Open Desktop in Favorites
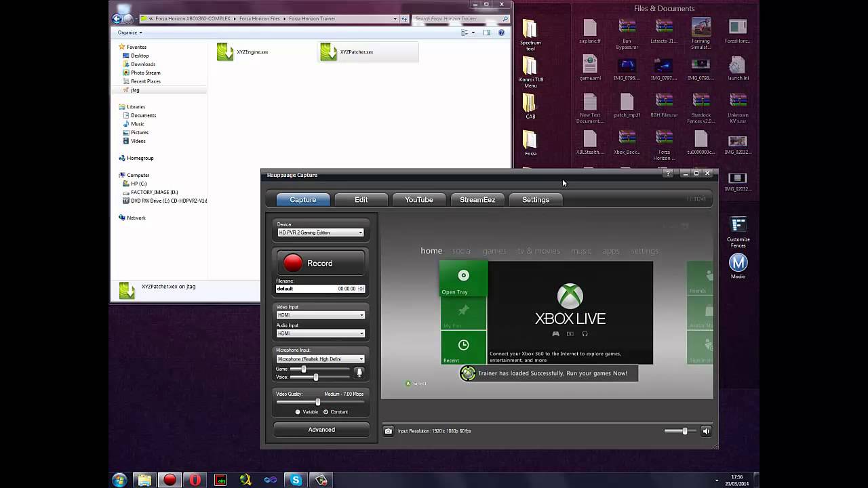Image resolution: width=868 pixels, height=488 pixels. click(x=140, y=56)
